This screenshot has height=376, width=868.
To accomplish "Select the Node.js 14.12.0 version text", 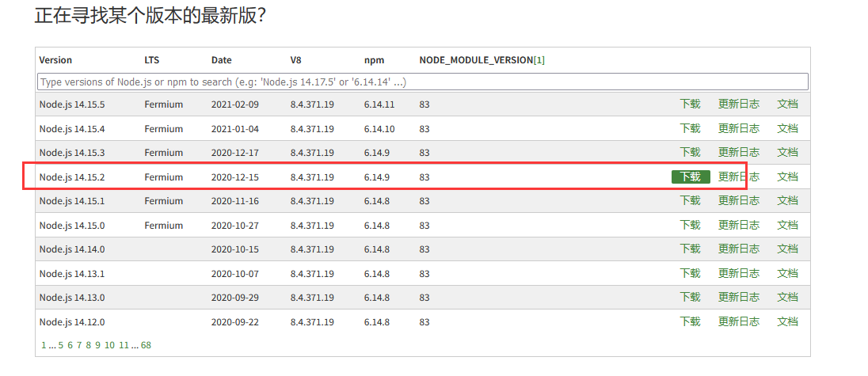I will point(72,322).
